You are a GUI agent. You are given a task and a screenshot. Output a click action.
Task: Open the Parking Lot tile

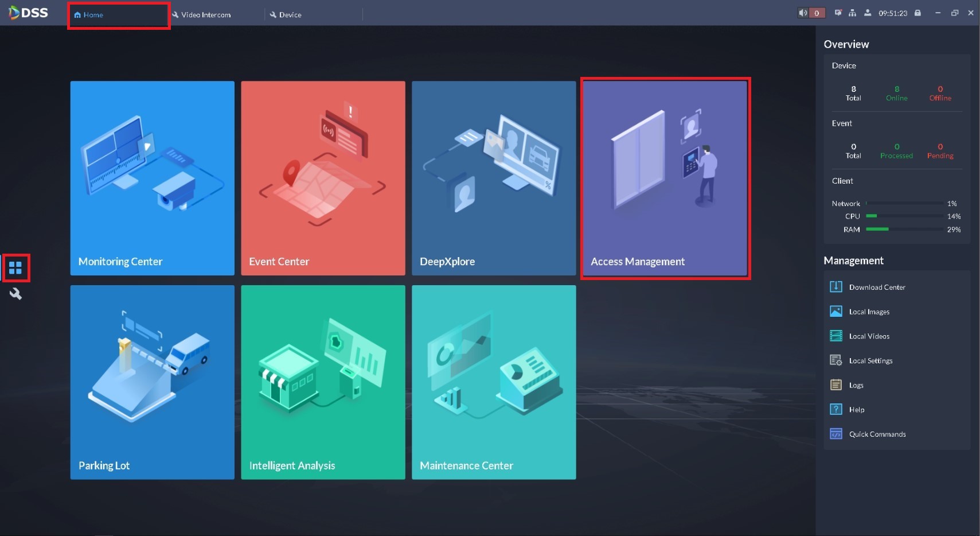[153, 382]
